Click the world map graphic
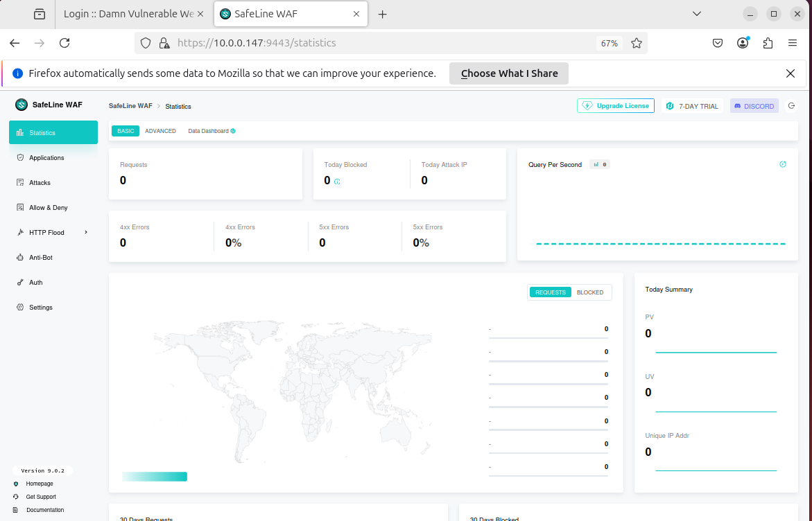This screenshot has width=812, height=521. 293,391
